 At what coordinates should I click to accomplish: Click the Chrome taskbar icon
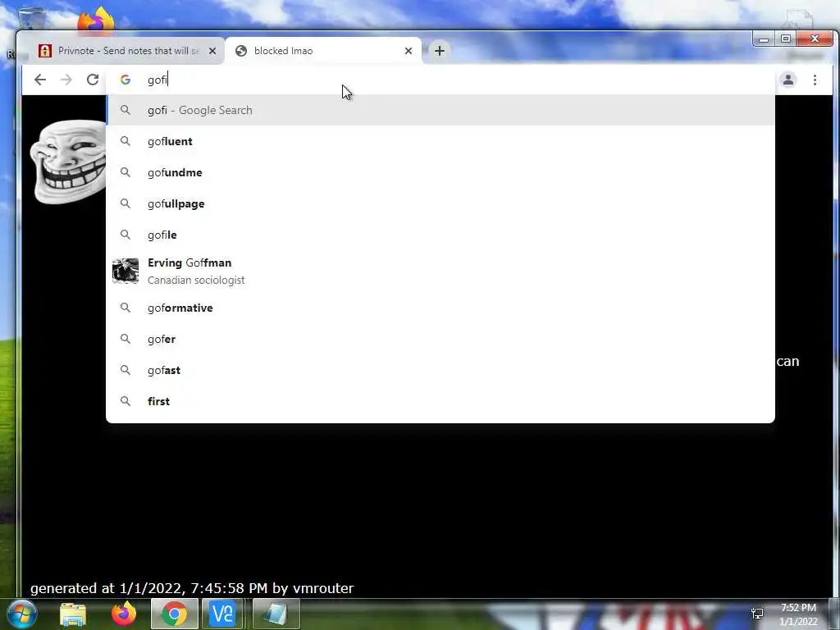click(x=174, y=614)
